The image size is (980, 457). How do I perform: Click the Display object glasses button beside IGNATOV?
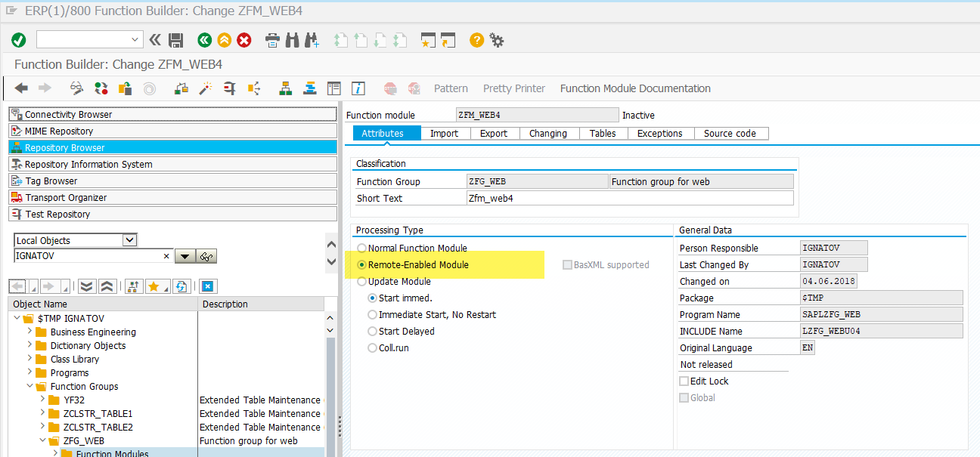pos(207,256)
